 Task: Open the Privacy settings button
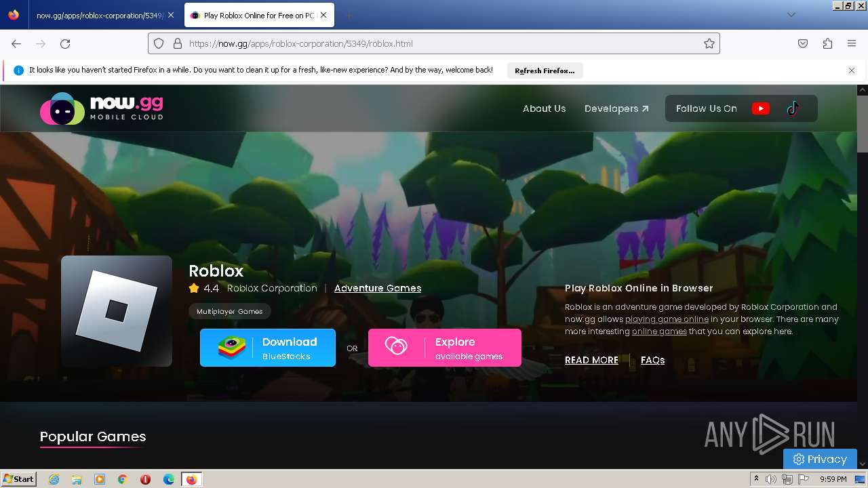tap(820, 459)
